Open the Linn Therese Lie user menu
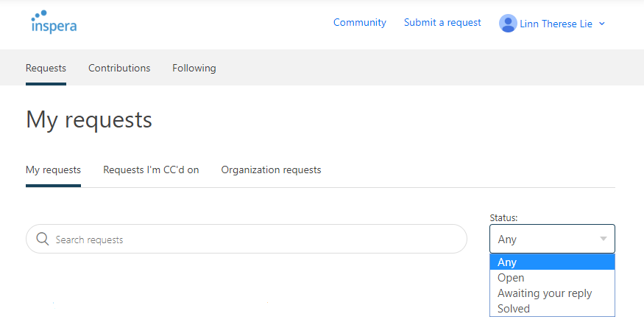The width and height of the screenshot is (644, 325). pyautogui.click(x=552, y=24)
